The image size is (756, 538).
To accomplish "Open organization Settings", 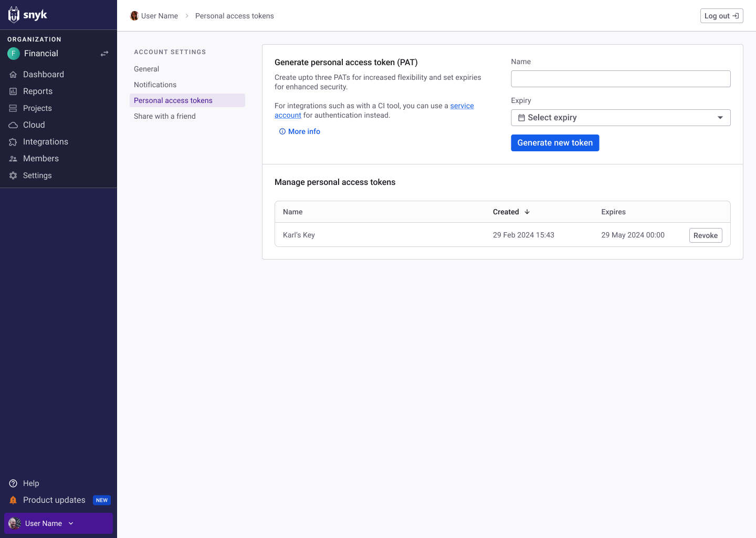I will click(37, 175).
